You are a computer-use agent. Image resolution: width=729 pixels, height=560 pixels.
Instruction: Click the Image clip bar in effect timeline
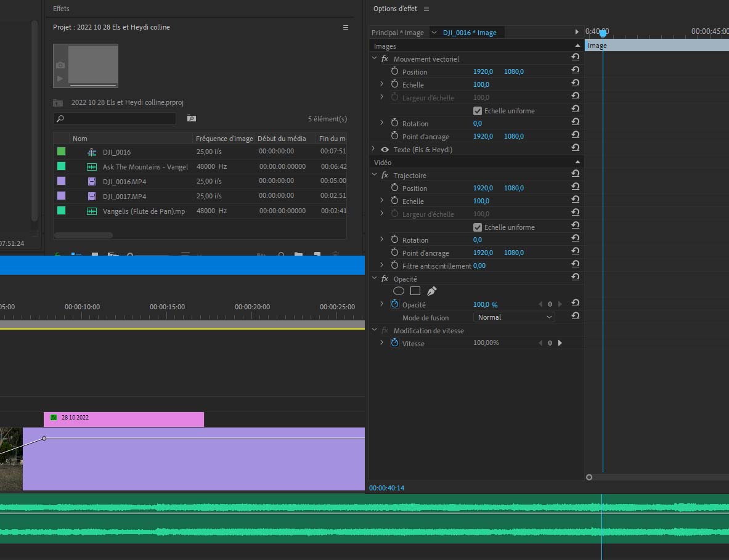click(656, 46)
